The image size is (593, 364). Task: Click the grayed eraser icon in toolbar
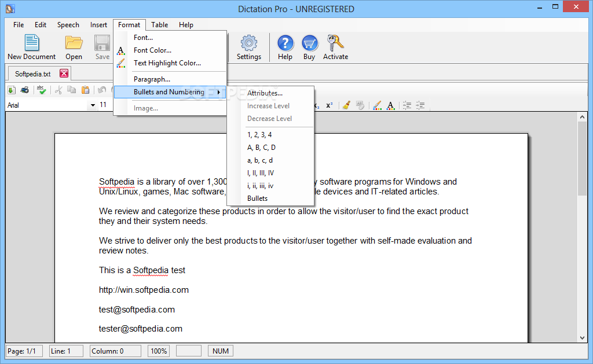click(x=360, y=105)
